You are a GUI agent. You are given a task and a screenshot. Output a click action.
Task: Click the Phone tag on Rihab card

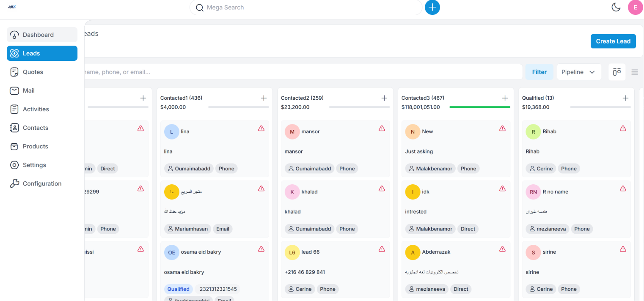point(569,168)
